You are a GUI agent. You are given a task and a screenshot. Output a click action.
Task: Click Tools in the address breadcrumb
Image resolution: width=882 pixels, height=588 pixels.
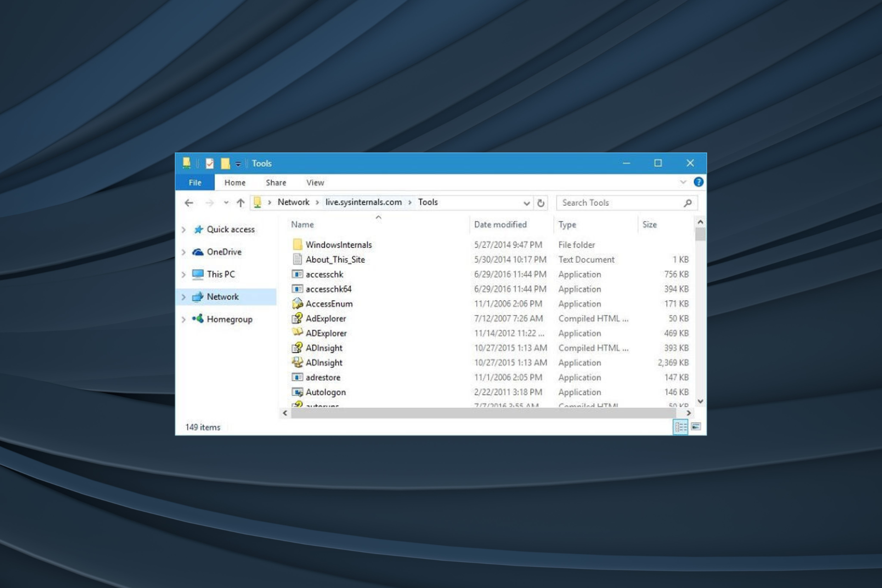428,202
